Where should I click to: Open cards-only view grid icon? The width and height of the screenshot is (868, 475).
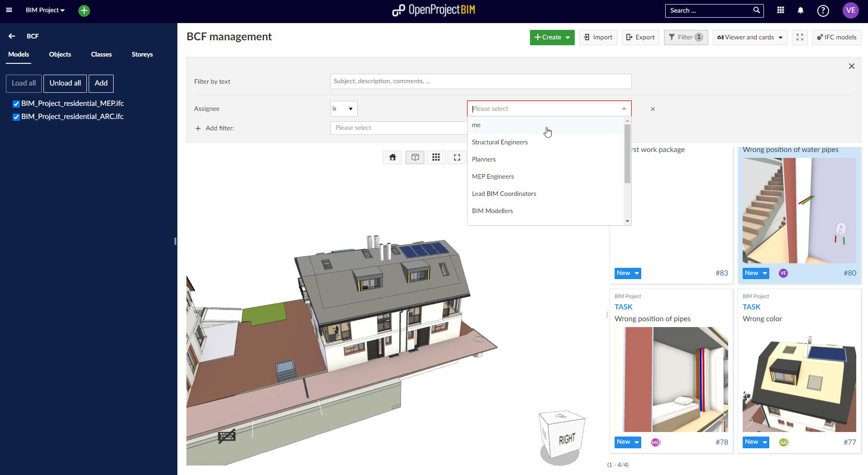[x=436, y=157]
